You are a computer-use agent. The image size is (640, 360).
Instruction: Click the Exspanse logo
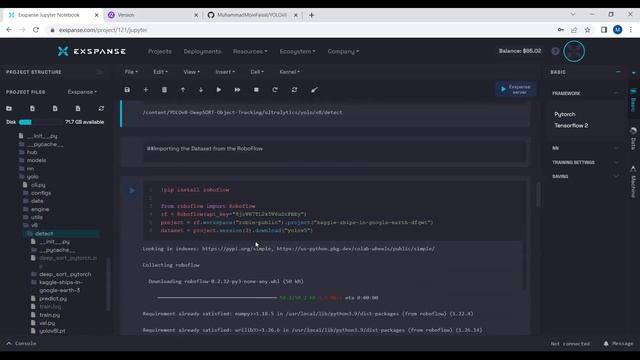pos(92,51)
